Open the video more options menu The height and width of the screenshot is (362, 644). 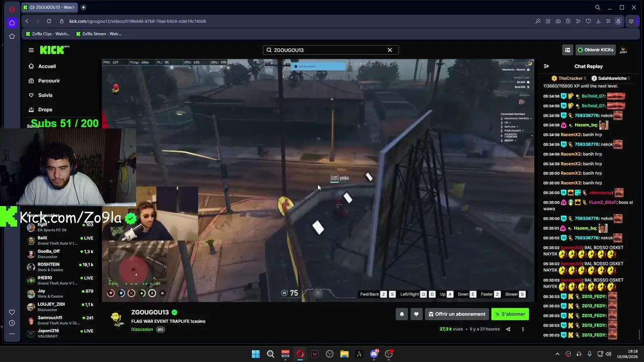523,329
